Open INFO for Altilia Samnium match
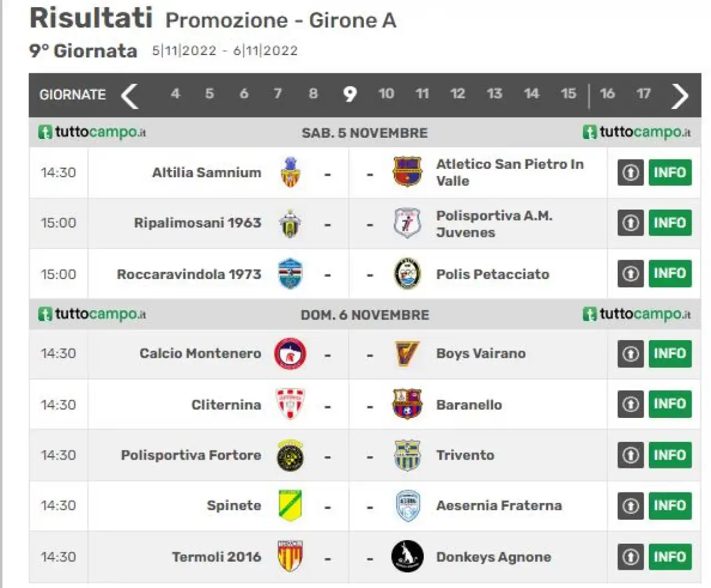 point(670,172)
